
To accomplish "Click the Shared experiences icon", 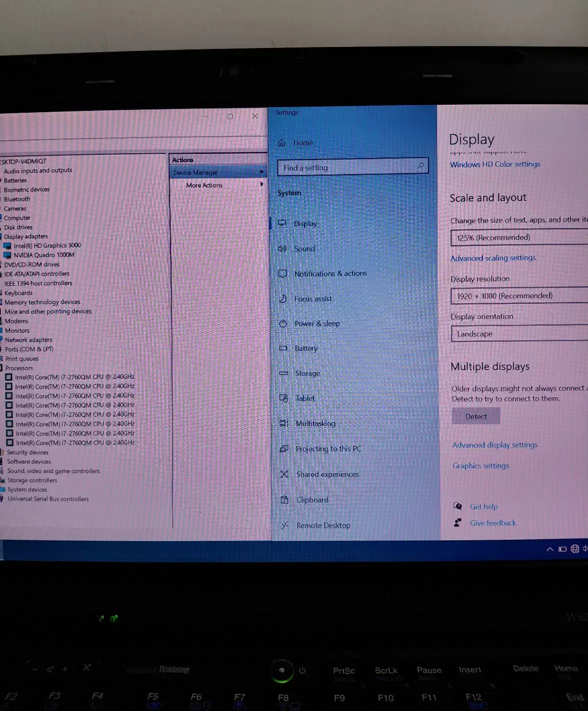I will [284, 474].
